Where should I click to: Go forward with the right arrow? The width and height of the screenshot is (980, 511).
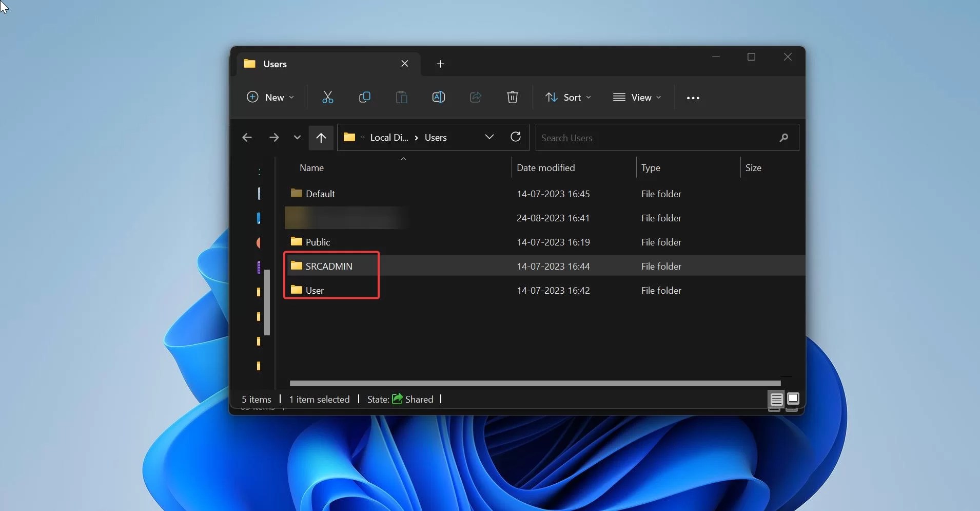pyautogui.click(x=274, y=138)
